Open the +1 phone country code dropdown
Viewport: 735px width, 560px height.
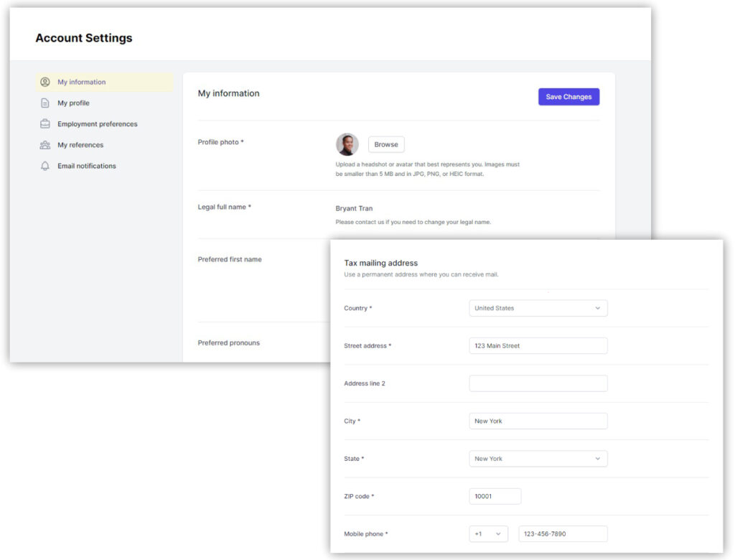488,534
